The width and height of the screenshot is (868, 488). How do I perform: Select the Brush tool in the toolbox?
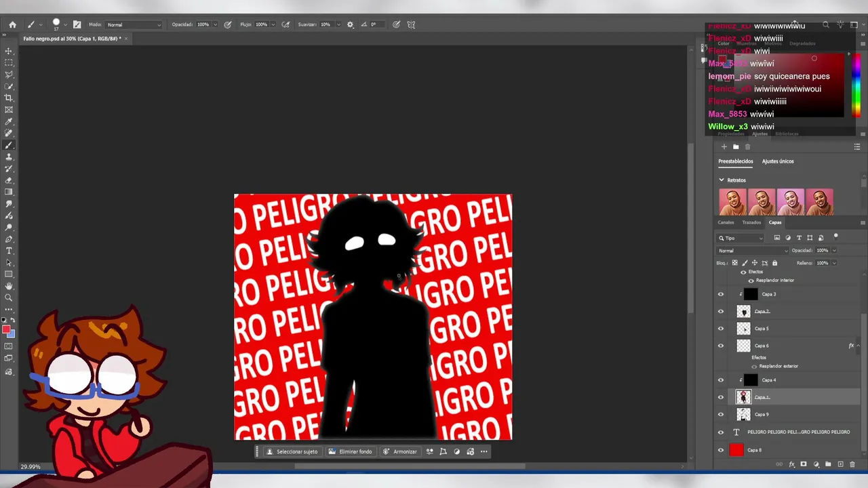coord(9,145)
